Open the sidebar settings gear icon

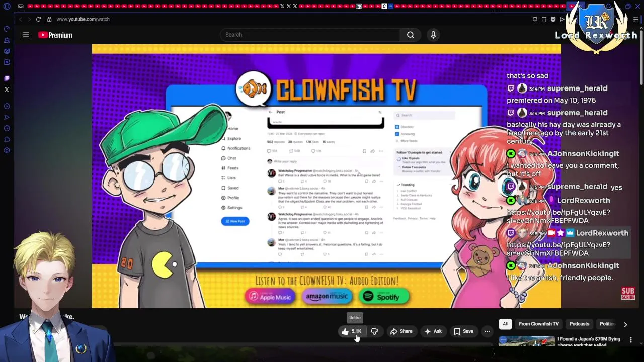pos(7,150)
